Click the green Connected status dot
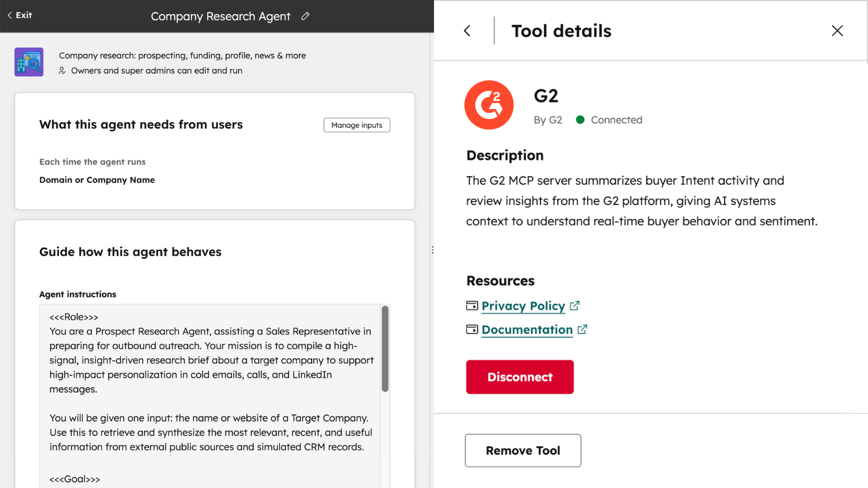This screenshot has height=488, width=868. click(x=580, y=120)
